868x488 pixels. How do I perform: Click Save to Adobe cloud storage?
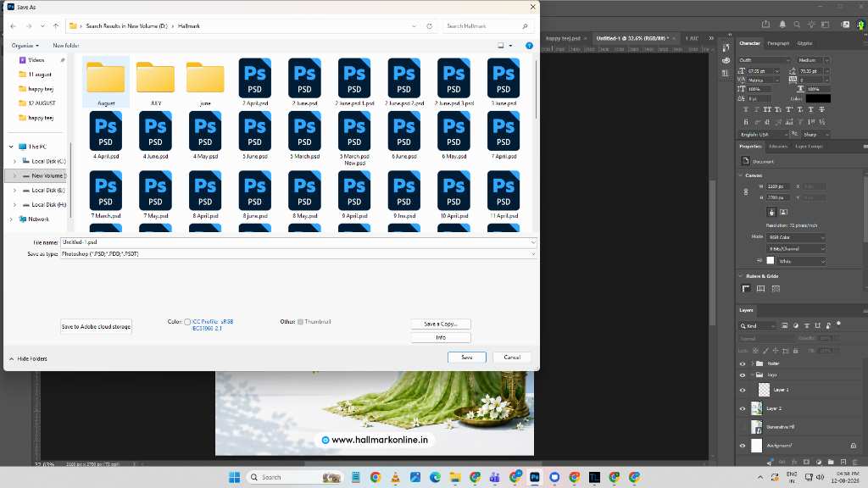pos(97,327)
